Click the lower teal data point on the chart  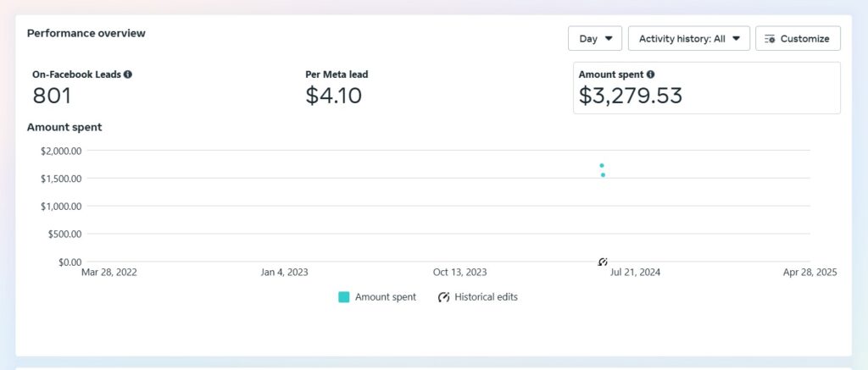tap(603, 174)
